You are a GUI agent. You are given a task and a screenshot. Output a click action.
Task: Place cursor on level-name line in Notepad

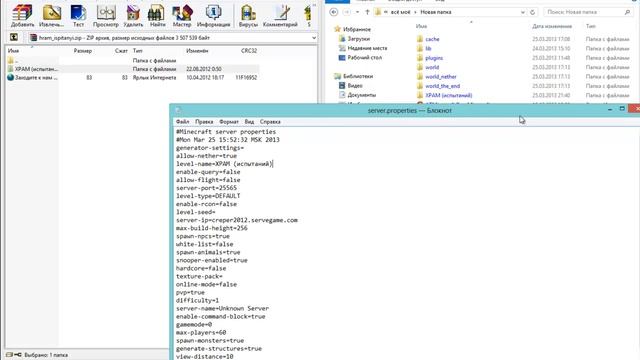coord(224,164)
